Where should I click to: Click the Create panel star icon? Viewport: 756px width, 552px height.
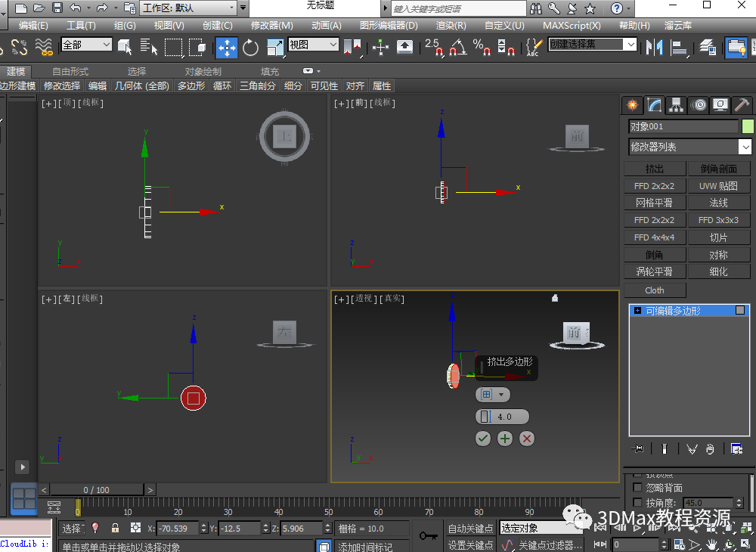point(632,105)
